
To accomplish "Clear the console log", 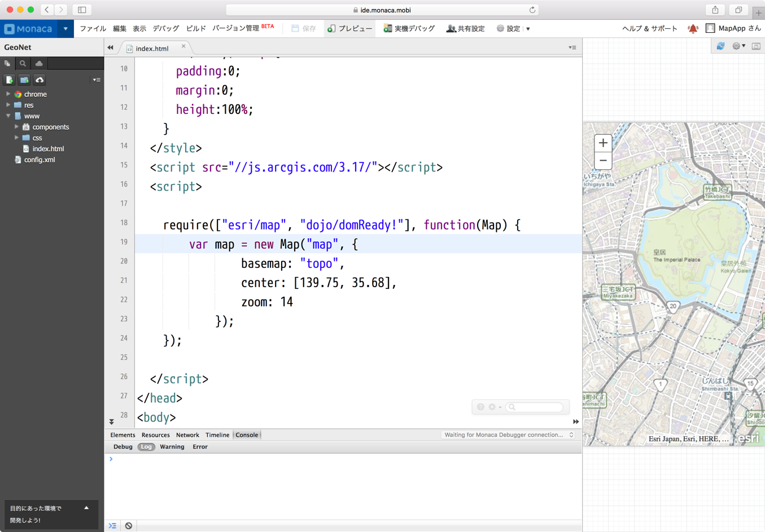I will tap(129, 526).
